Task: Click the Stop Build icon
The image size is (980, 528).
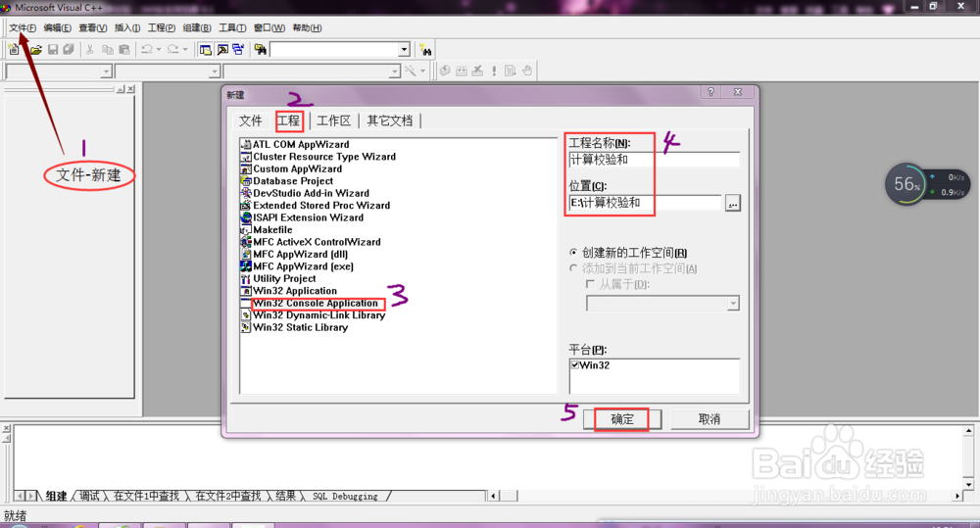Action: pos(477,71)
